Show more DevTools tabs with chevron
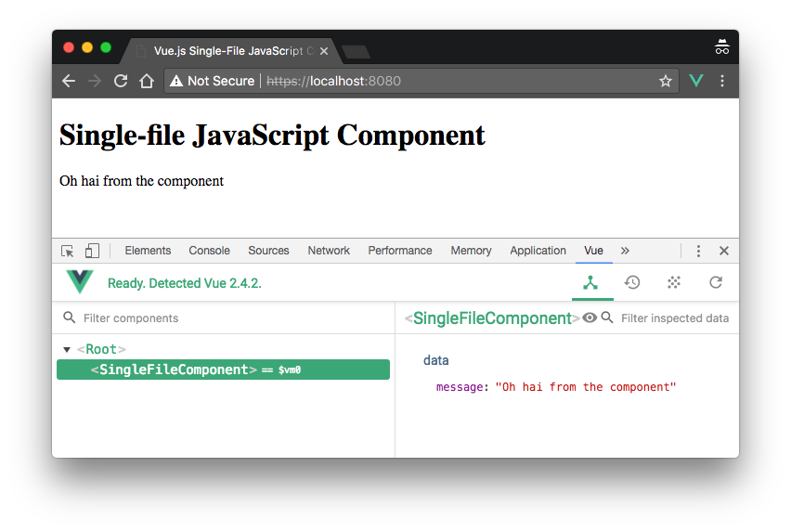The height and width of the screenshot is (532, 791). (x=625, y=251)
